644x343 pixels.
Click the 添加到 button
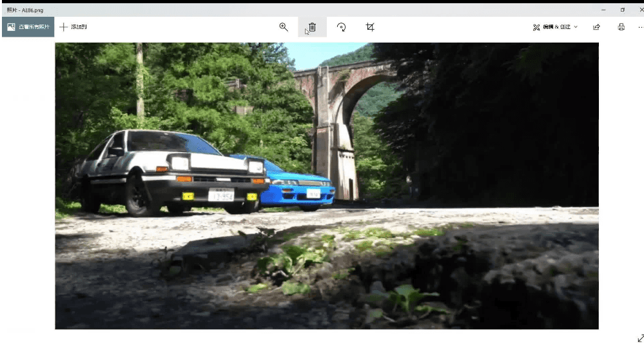[x=73, y=27]
